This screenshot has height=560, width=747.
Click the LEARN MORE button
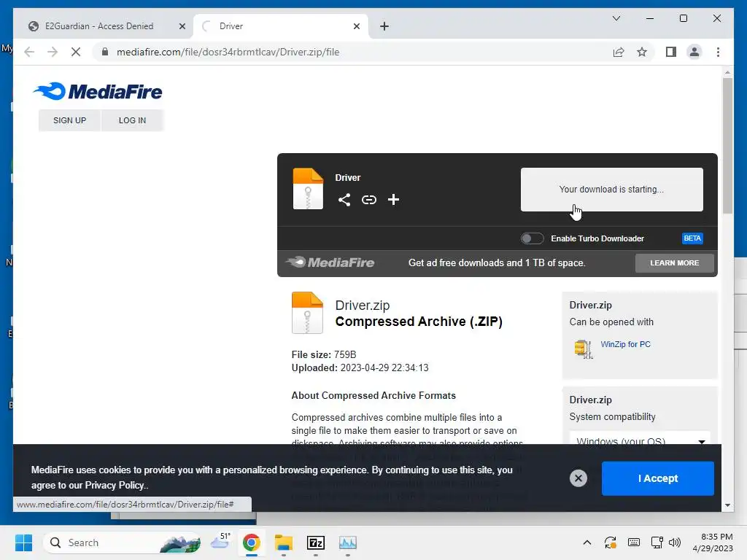pyautogui.click(x=675, y=262)
